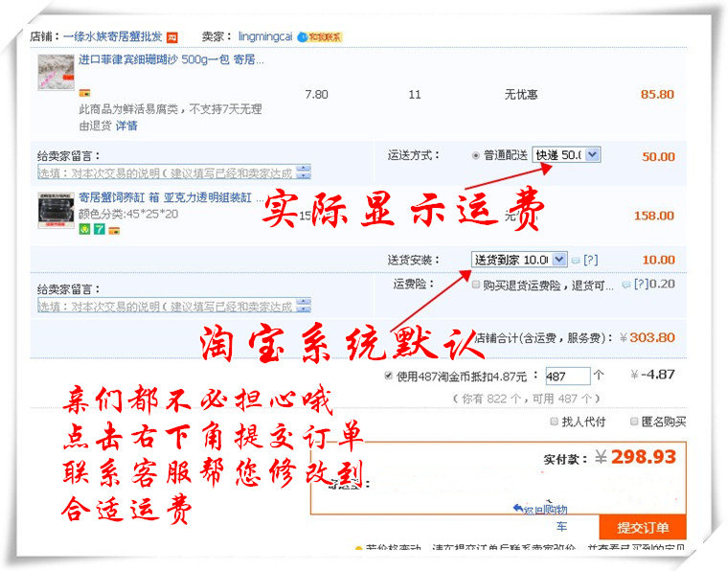Screen dimensions: 728x571
Task: Click the credit card icon under coral sand item
Action: [x=84, y=93]
